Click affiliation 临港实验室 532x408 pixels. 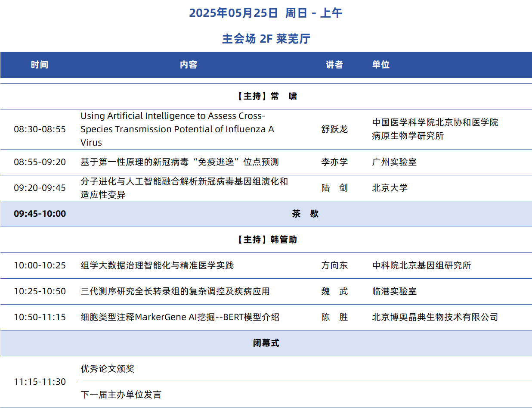pyautogui.click(x=394, y=291)
